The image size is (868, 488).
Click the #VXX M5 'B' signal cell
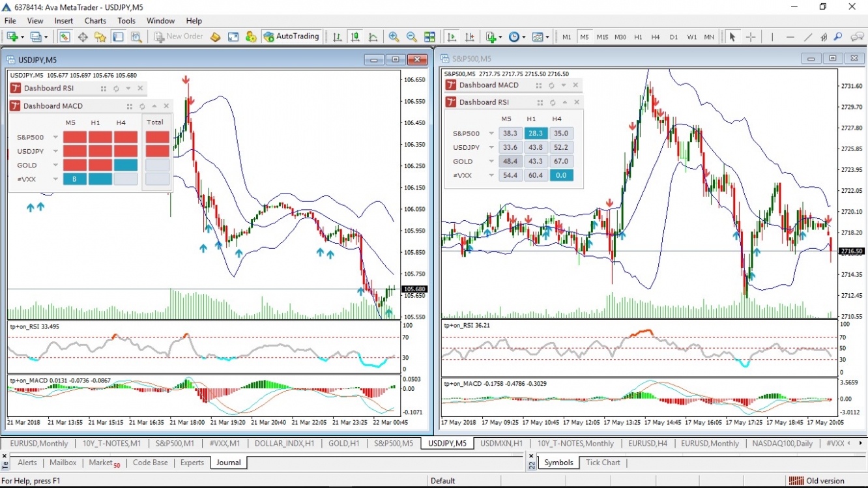[75, 179]
